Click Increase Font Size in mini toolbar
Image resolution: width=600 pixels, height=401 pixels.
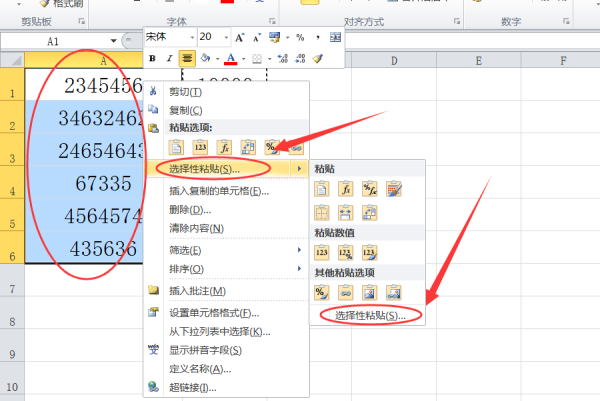click(x=240, y=37)
